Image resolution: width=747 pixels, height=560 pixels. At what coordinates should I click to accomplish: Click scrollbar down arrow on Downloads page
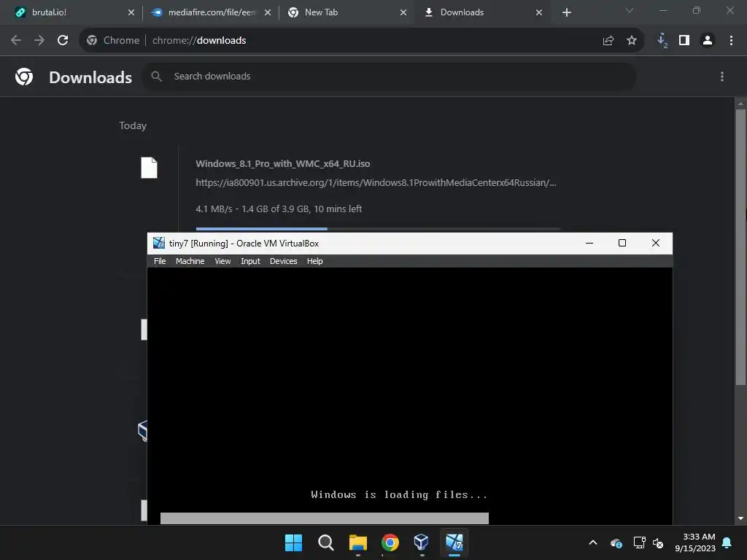coord(741,518)
